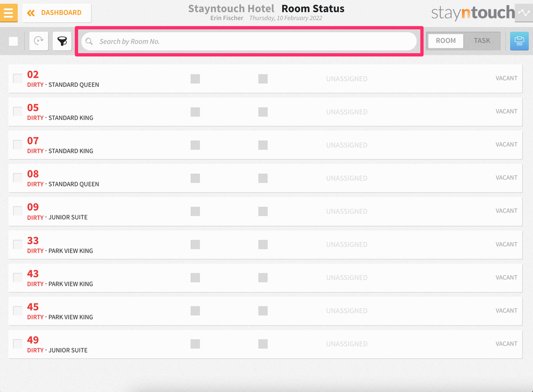Open the activity graph icon top right
533x392 pixels.
pos(524,13)
